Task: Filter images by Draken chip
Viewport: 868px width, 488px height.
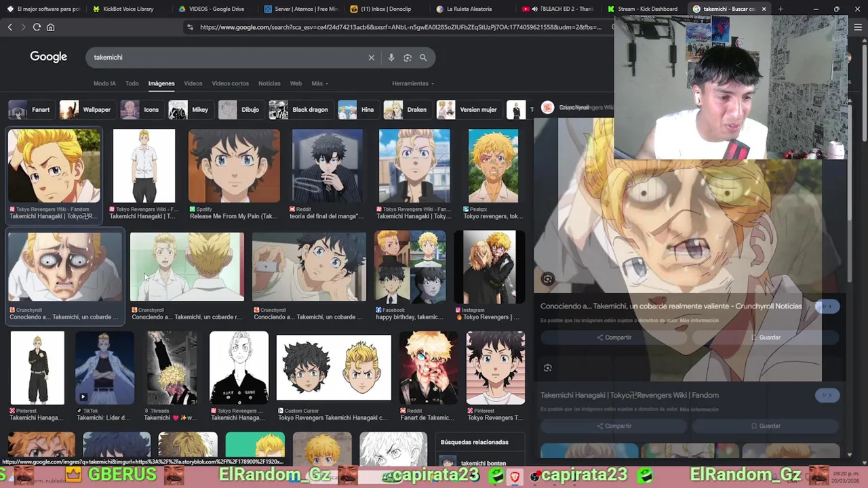Action: point(406,110)
